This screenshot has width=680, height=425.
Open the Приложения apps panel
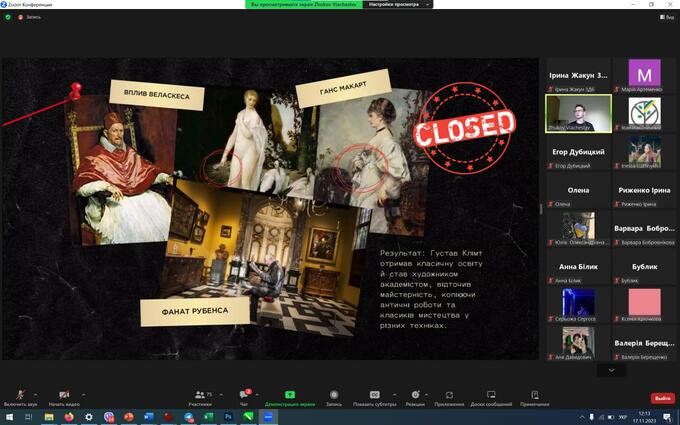tap(449, 398)
